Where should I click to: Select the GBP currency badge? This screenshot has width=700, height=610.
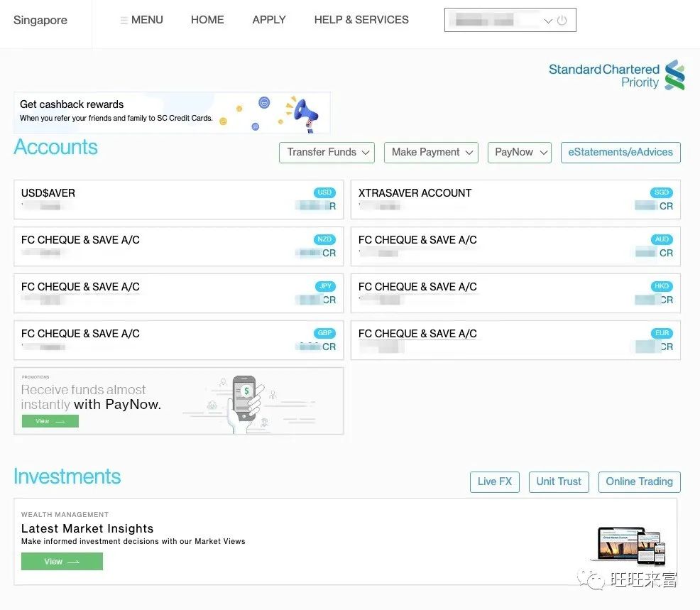pos(324,333)
